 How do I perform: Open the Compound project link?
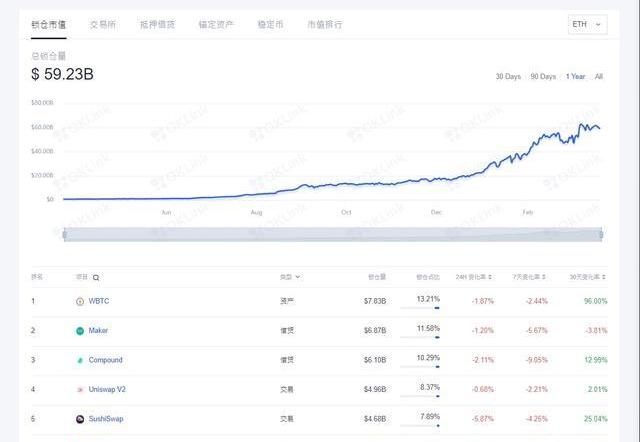pos(105,360)
